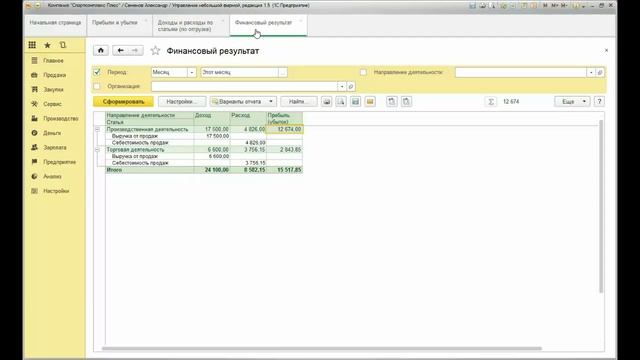Viewport: 640px width, 360px height.
Task: Click the Организация input field
Action: point(244,87)
